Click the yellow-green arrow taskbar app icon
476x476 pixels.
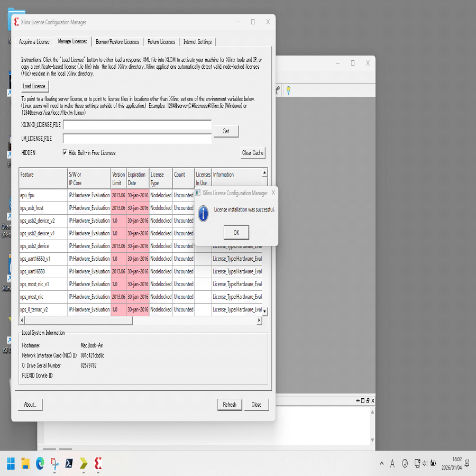84,463
